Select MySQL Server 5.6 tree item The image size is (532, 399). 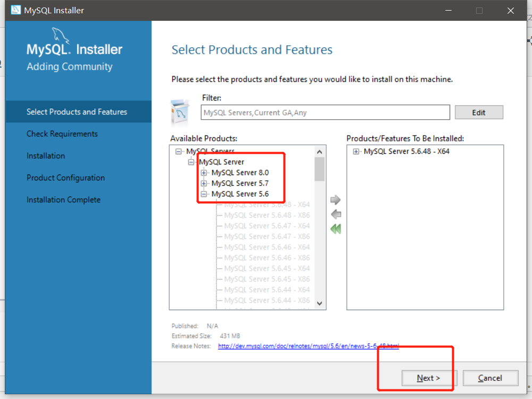[x=240, y=194]
